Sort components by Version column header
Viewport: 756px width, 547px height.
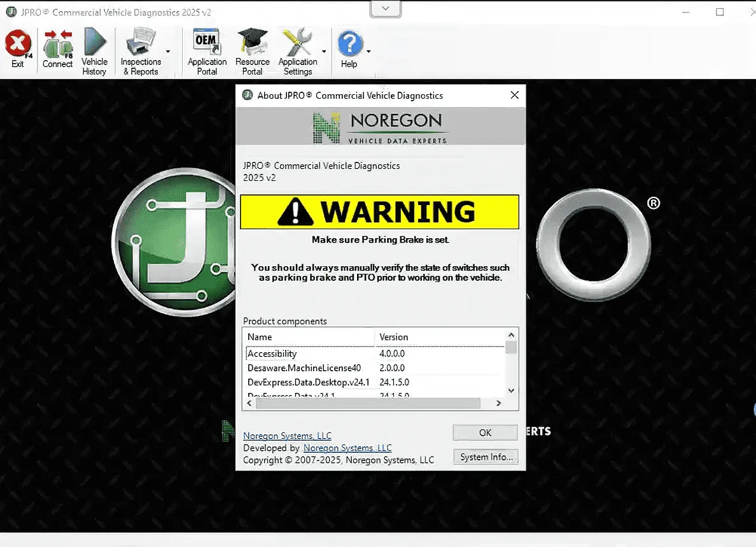439,337
